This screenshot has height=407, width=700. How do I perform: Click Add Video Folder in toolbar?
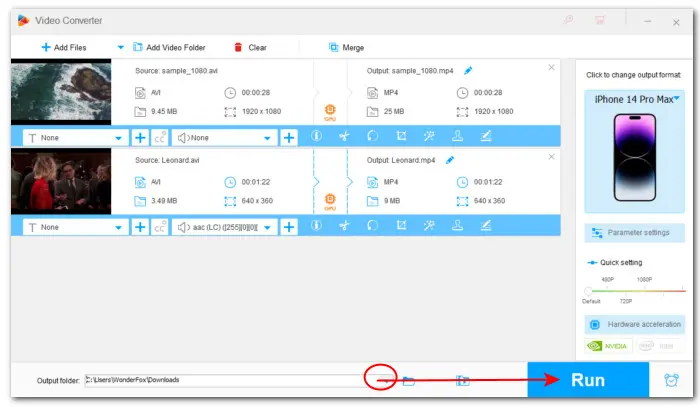175,47
